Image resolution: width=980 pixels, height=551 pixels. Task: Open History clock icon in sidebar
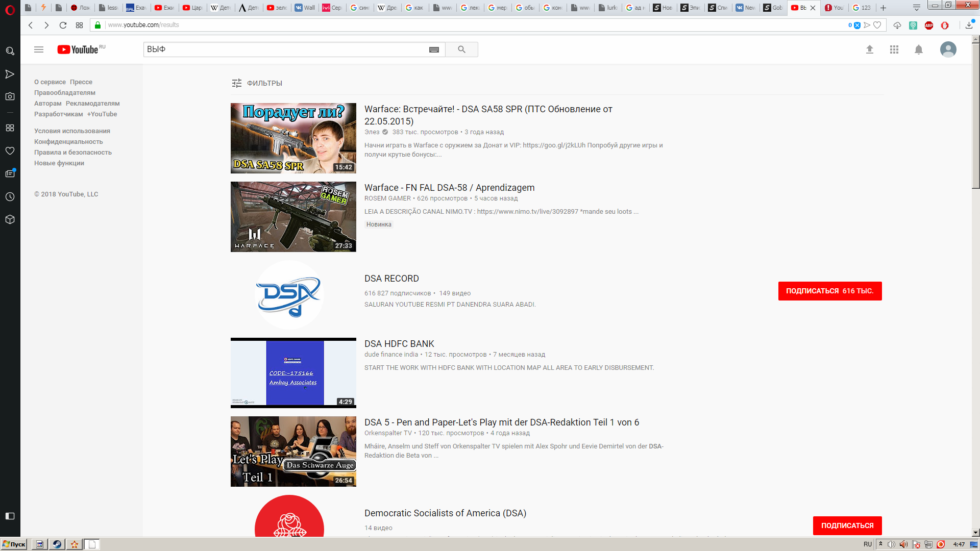point(10,196)
